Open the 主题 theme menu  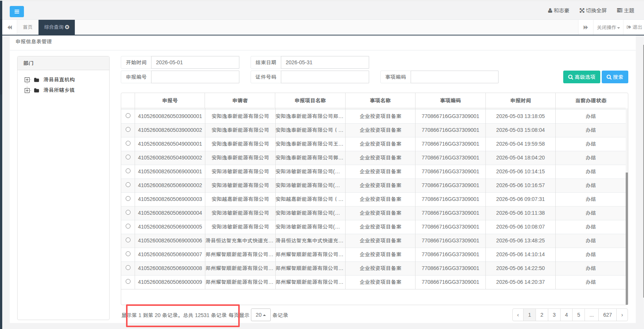(x=626, y=10)
